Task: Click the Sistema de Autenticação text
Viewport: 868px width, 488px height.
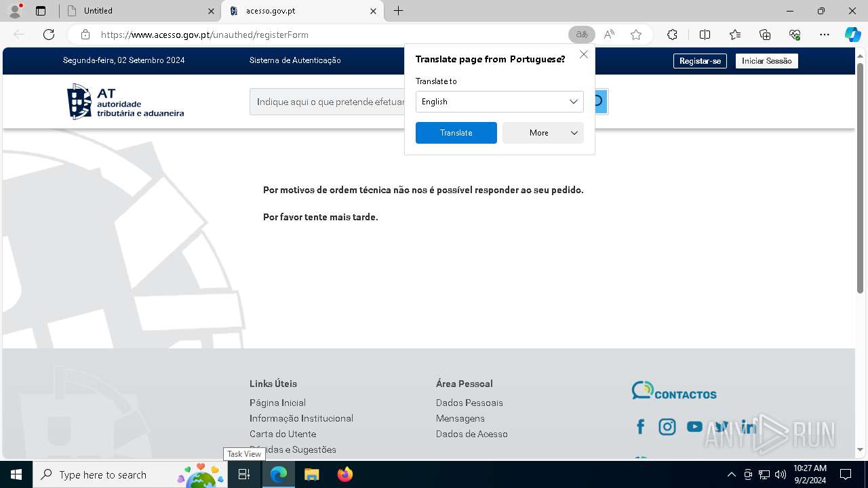Action: (x=295, y=60)
